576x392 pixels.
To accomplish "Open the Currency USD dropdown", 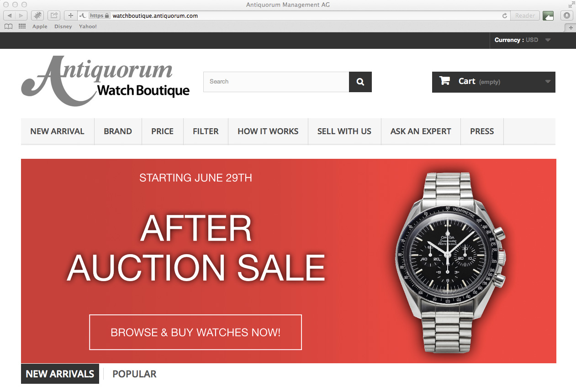I will click(523, 40).
